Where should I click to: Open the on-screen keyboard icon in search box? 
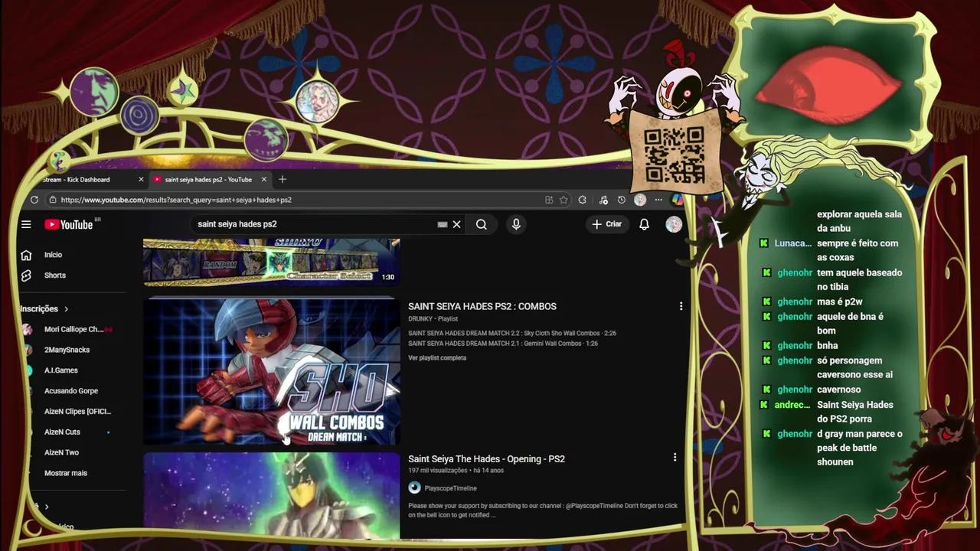pyautogui.click(x=443, y=224)
